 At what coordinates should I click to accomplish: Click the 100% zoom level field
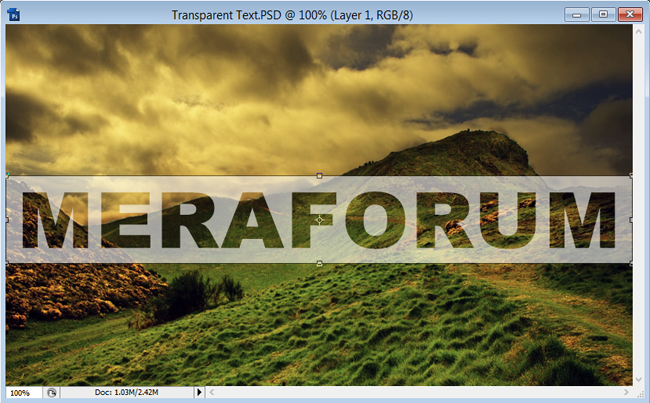22,393
